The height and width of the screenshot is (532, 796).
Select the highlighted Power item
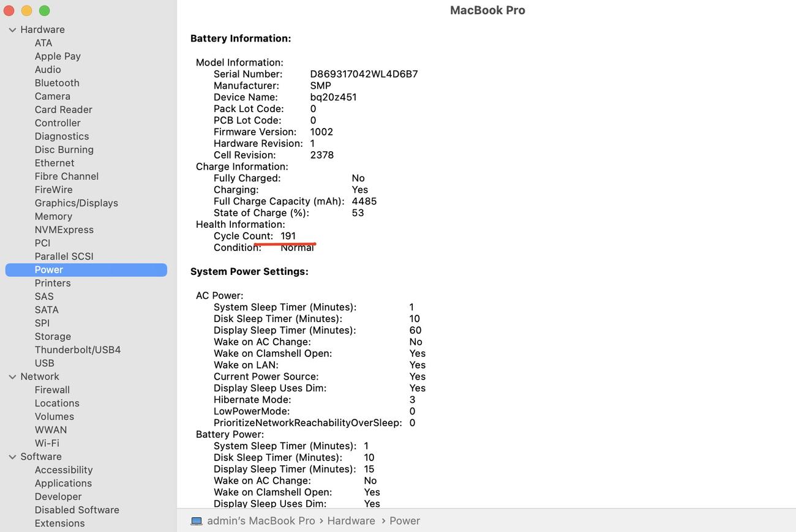tap(86, 270)
